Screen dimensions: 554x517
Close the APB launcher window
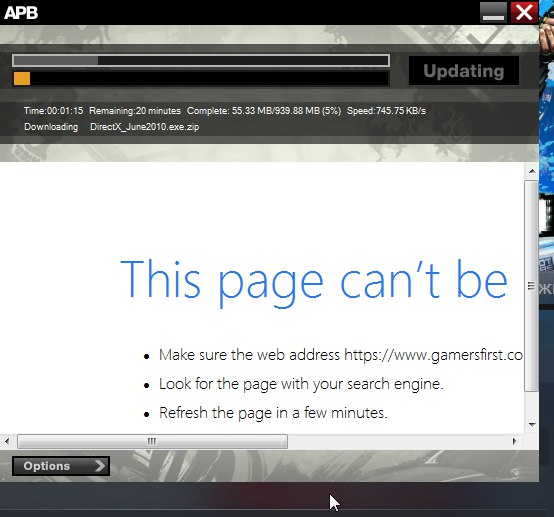click(524, 13)
